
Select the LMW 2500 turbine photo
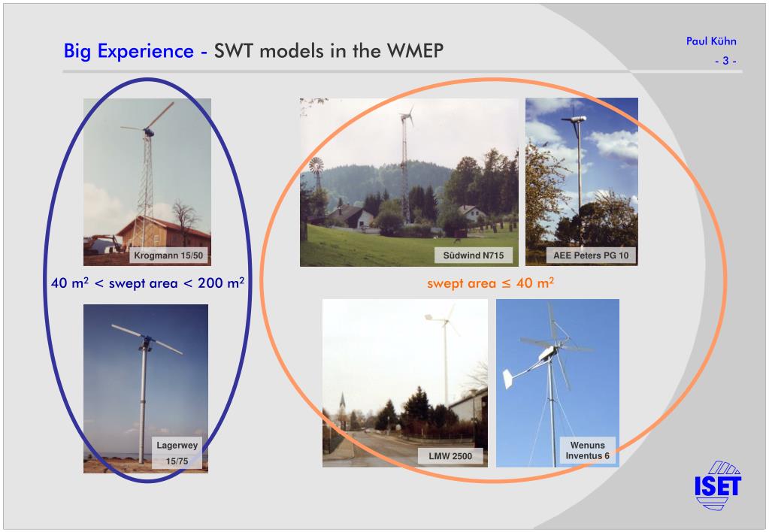click(405, 383)
